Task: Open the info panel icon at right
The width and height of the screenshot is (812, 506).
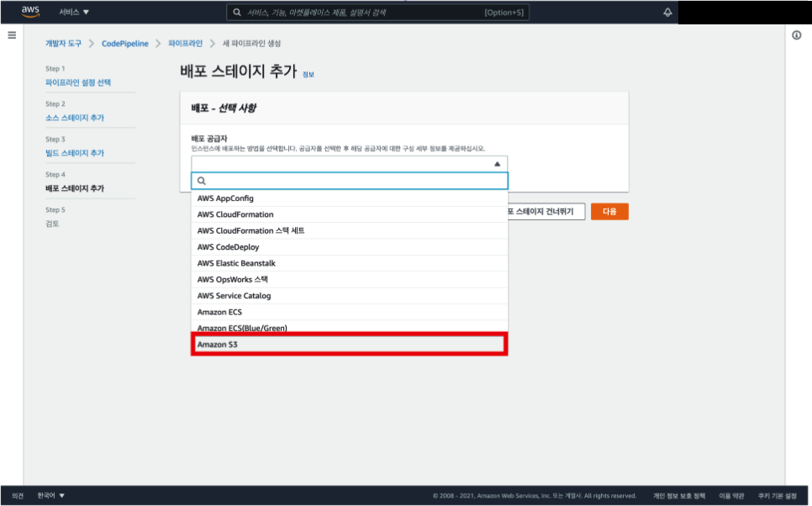Action: click(x=797, y=35)
